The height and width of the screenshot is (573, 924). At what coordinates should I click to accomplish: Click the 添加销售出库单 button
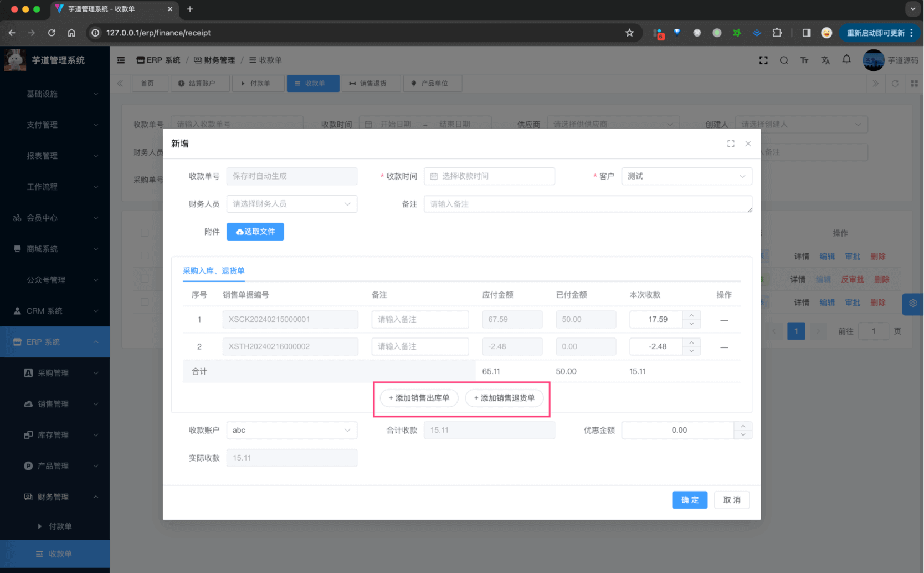(419, 398)
